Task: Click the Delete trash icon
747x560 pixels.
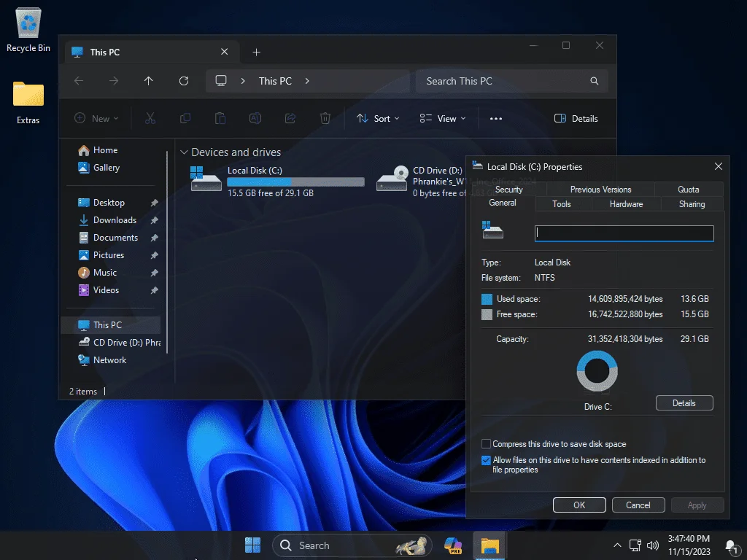Action: coord(325,119)
